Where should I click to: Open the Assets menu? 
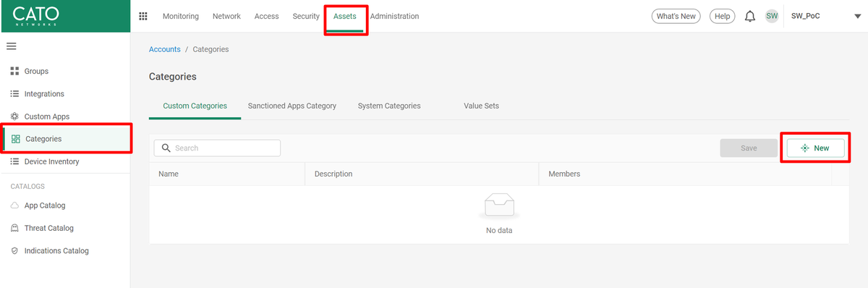point(345,16)
